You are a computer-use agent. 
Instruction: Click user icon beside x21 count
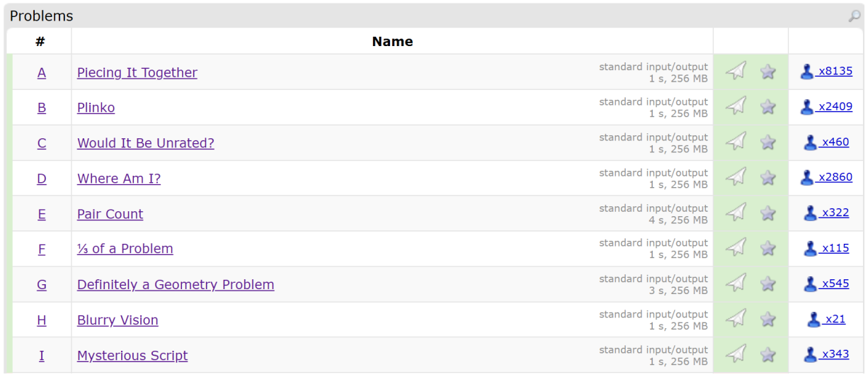pos(814,320)
